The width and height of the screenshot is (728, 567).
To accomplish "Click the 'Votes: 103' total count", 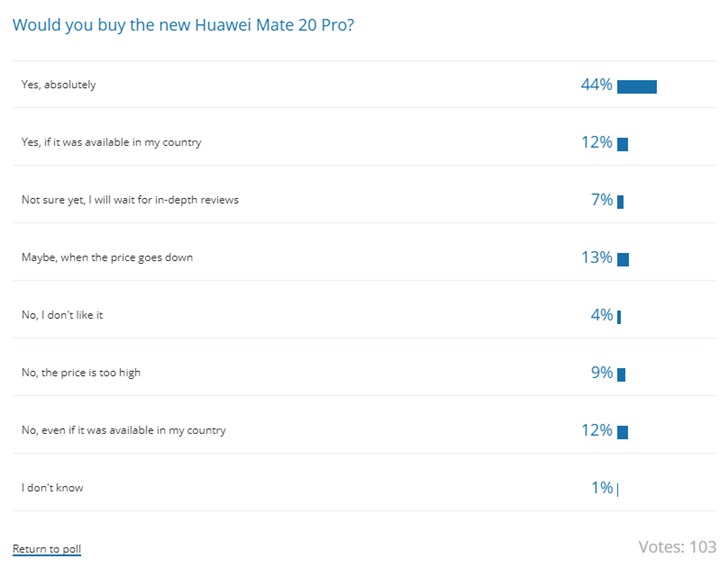I will 677,547.
